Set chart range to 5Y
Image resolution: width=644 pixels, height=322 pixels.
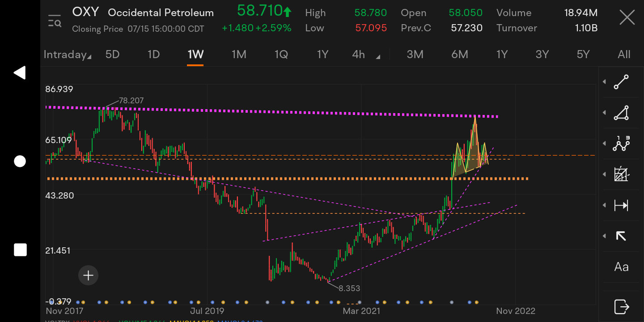583,55
